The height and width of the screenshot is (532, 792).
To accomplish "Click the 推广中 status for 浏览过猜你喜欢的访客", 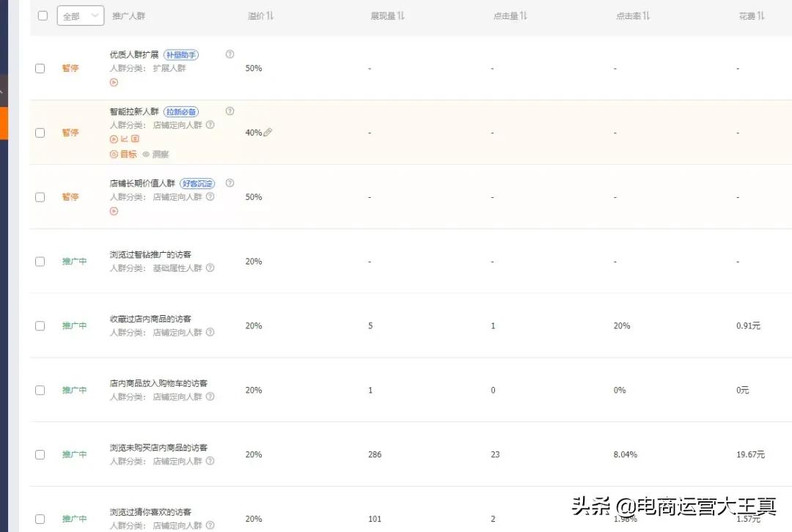I will (x=74, y=519).
